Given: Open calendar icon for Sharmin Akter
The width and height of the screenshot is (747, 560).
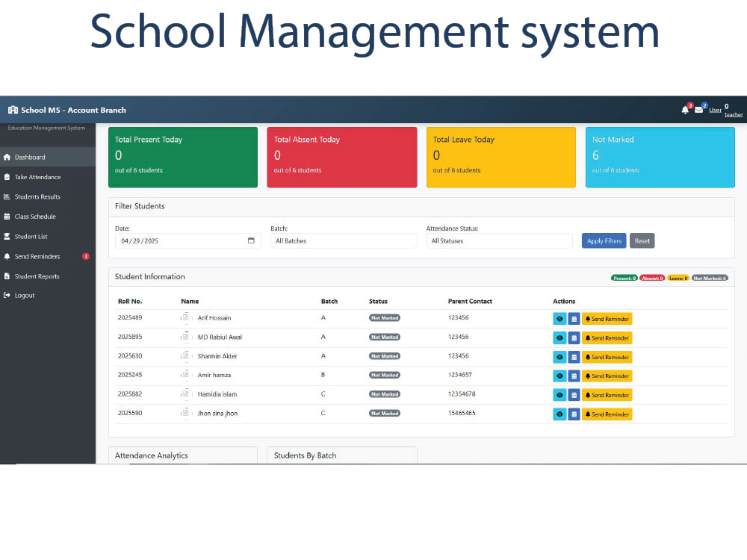Looking at the screenshot, I should pos(574,357).
